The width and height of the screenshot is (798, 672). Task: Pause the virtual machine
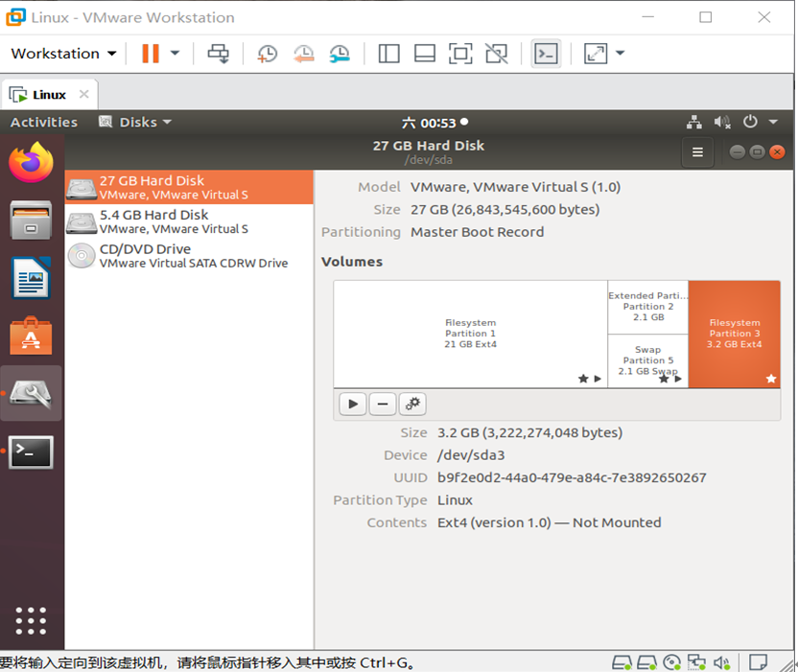pos(151,54)
